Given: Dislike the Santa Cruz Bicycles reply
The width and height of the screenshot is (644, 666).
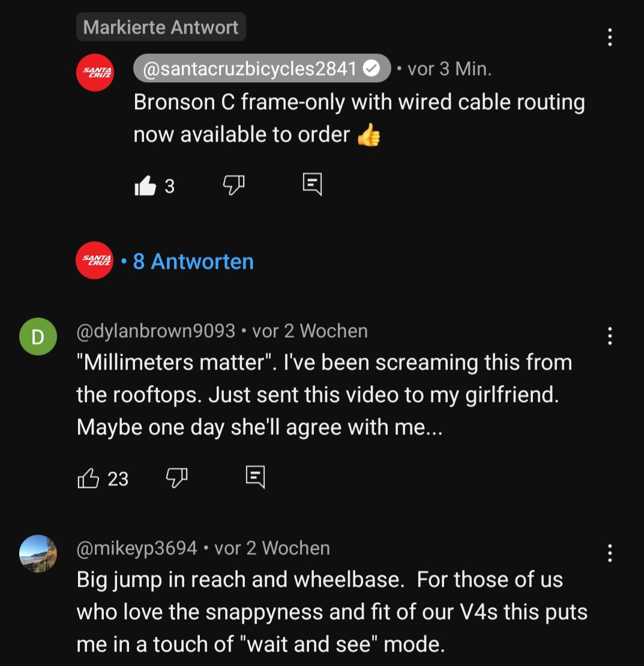Looking at the screenshot, I should [233, 185].
